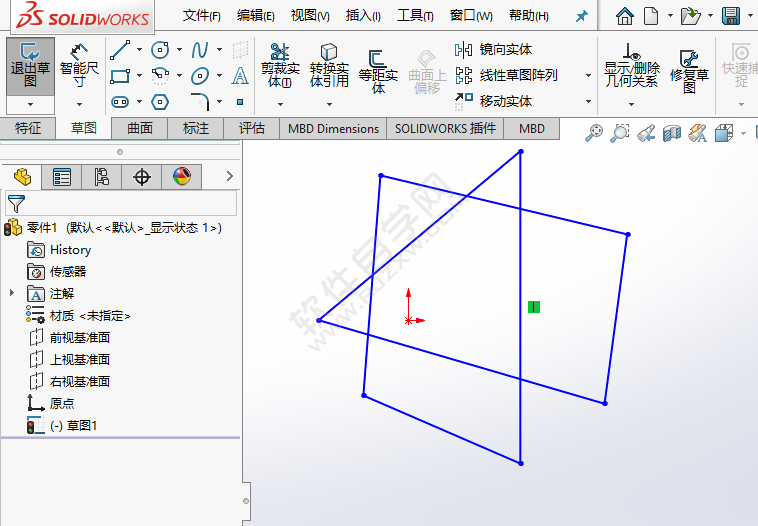This screenshot has height=526, width=758.
Task: Open the 工具(T) menu
Action: [415, 16]
